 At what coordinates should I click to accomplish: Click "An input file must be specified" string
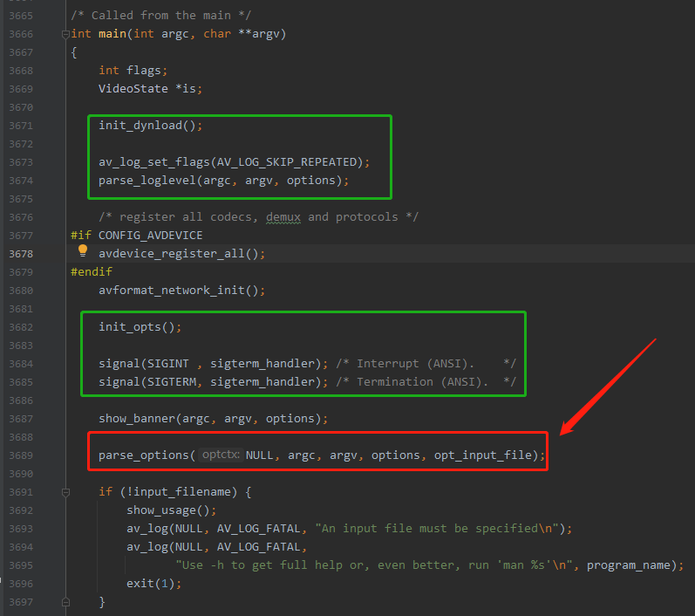(437, 529)
